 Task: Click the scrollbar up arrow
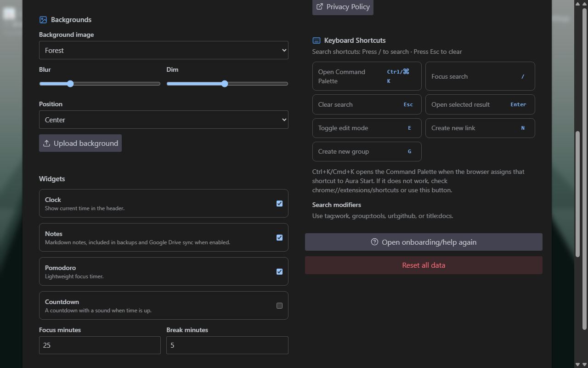point(584,4)
